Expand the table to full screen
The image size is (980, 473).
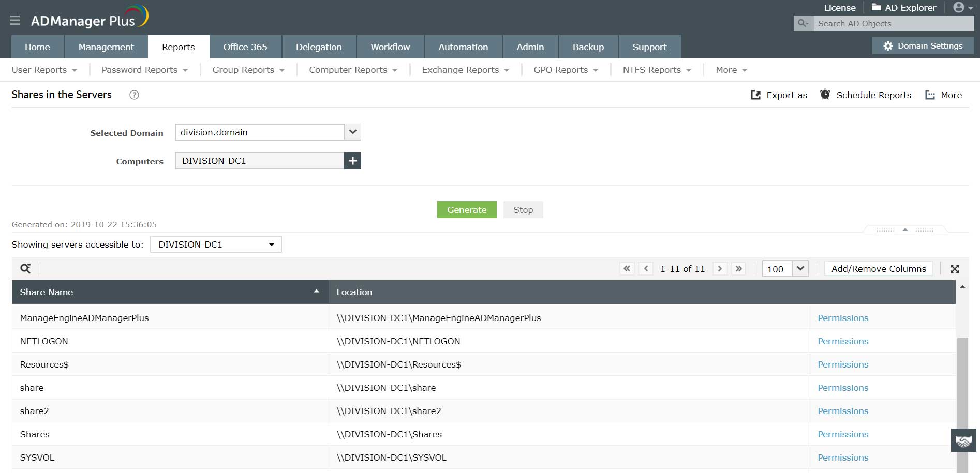coord(955,269)
